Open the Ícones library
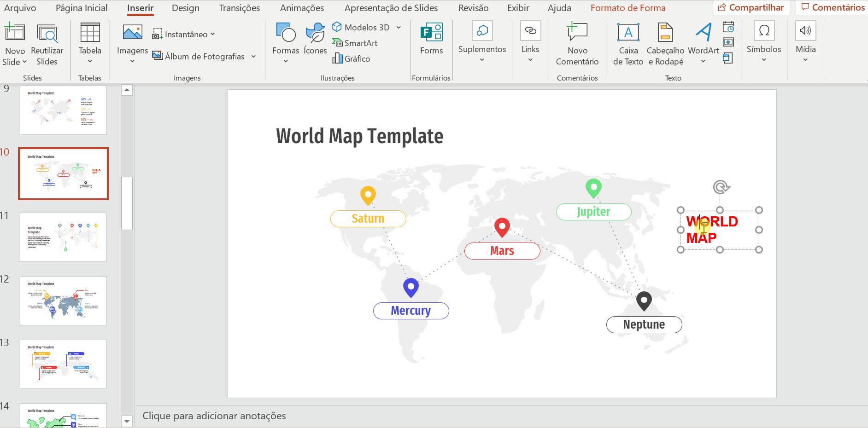The height and width of the screenshot is (428, 868). click(315, 40)
